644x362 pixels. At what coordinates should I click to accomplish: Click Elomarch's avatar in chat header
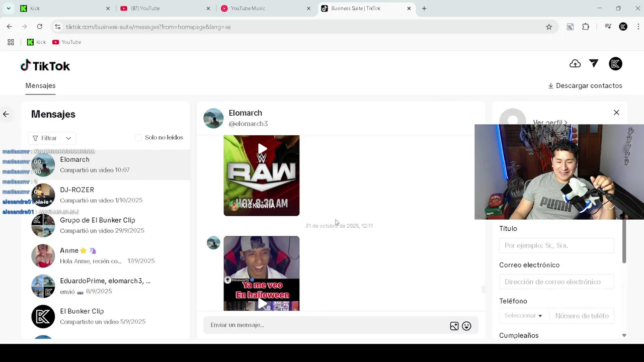pos(213,118)
